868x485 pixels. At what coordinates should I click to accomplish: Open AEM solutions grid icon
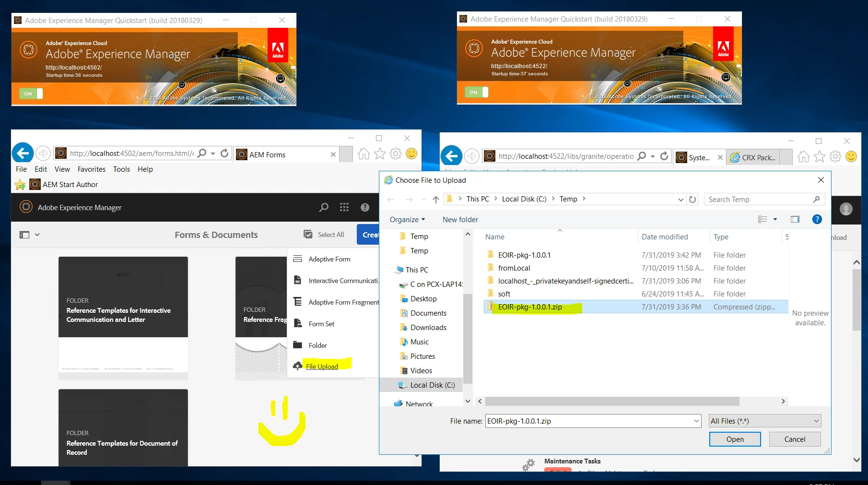click(344, 207)
